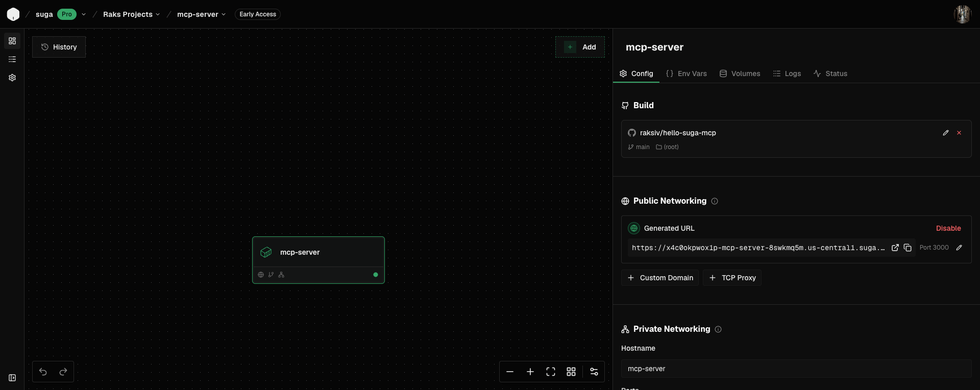
Task: Add a TCP Proxy
Action: [x=732, y=278]
